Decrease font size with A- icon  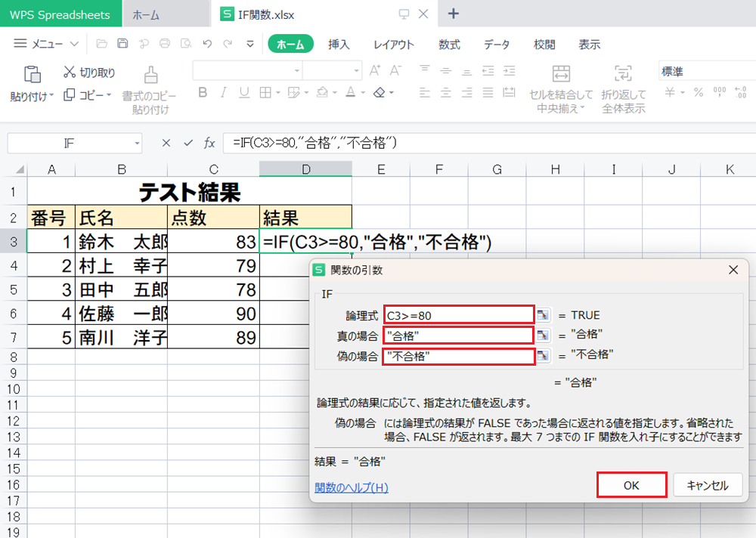396,71
